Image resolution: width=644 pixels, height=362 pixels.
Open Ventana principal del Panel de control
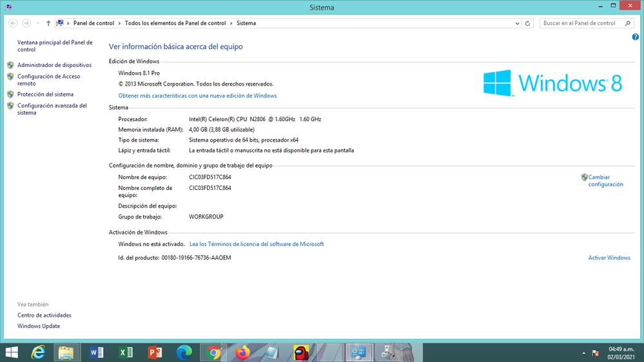(55, 46)
